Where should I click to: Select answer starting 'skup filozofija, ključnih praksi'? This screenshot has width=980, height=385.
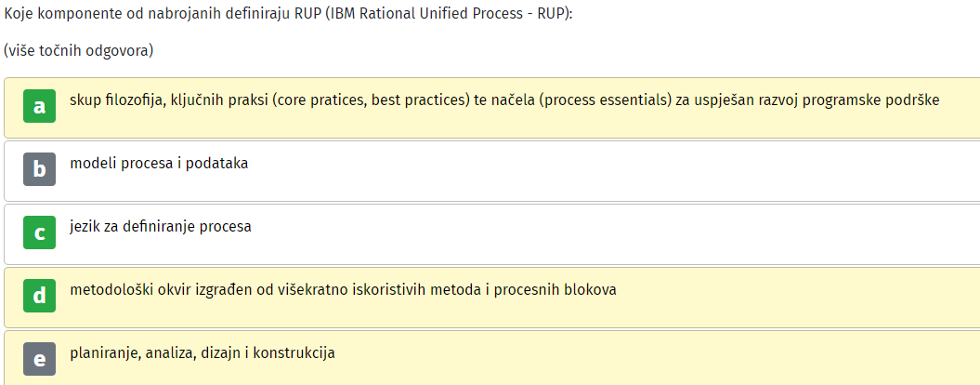pos(505,100)
